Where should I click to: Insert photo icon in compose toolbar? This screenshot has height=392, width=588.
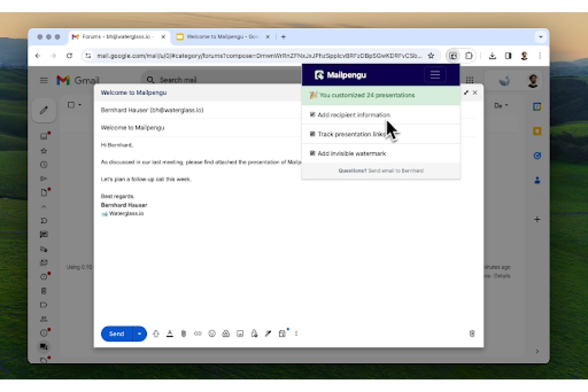tap(240, 334)
